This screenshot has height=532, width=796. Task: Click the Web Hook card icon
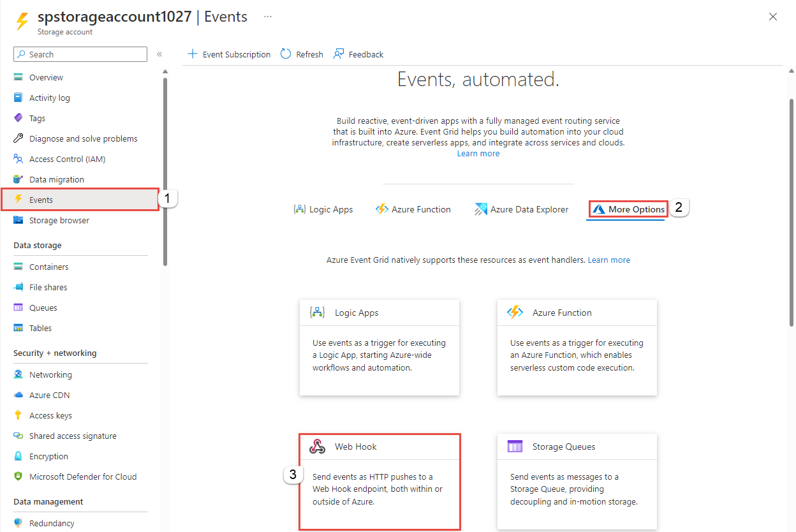pos(318,447)
